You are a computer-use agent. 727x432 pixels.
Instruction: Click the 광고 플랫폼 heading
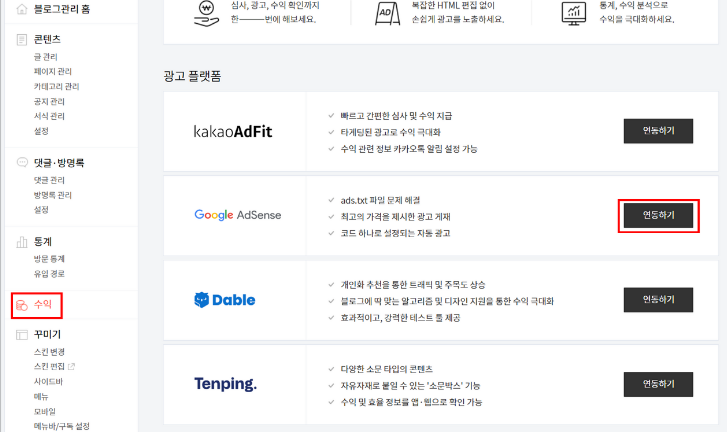[x=192, y=76]
